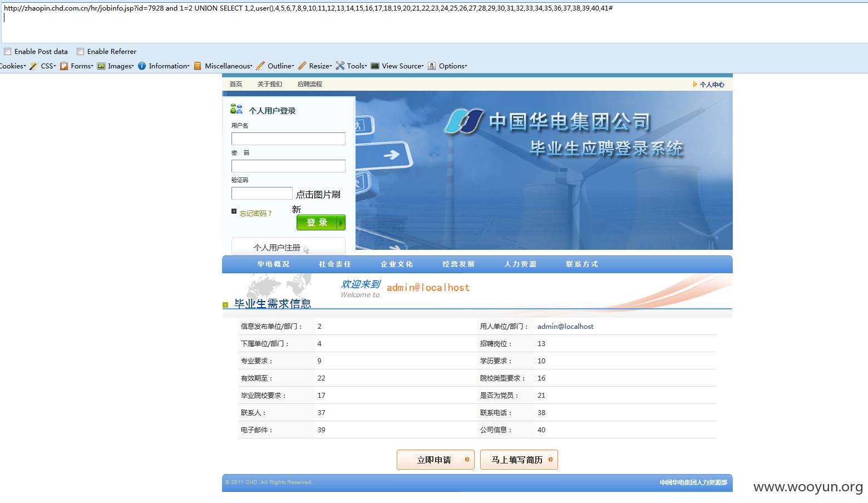The height and width of the screenshot is (503, 868).
Task: Select value 13 in 招聘岗位 row
Action: pos(541,344)
